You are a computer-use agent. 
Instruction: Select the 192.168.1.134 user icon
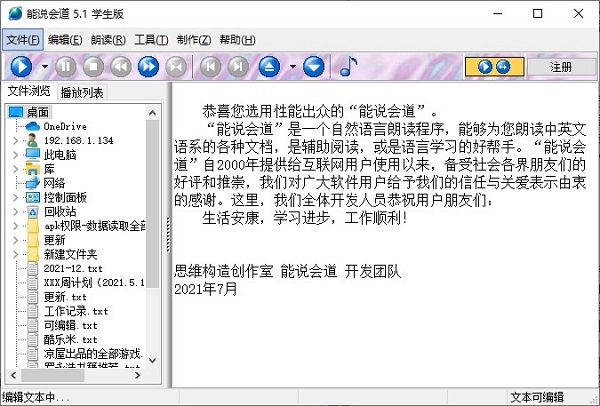tap(33, 140)
